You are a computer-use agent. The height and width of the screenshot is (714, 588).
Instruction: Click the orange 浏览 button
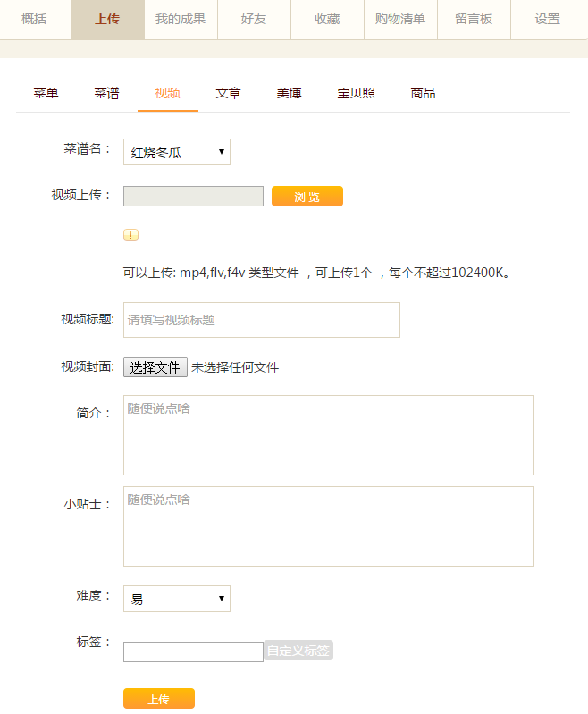click(x=307, y=197)
